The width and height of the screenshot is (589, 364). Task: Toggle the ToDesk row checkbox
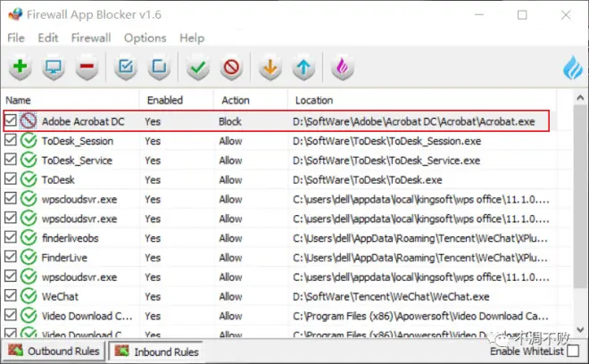point(11,178)
